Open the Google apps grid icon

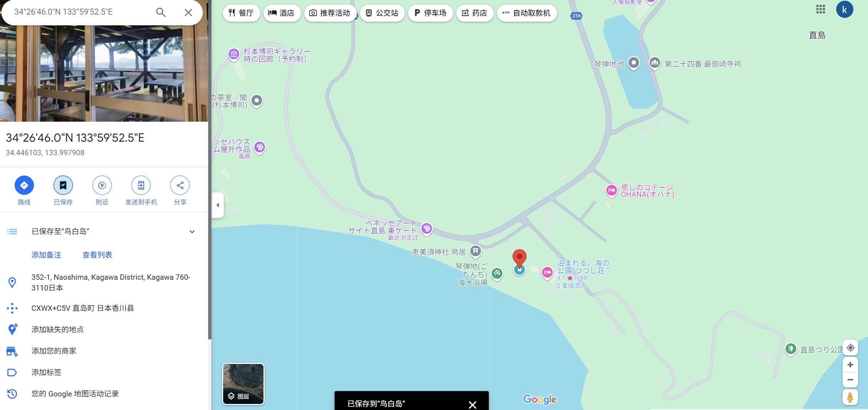[x=821, y=9]
